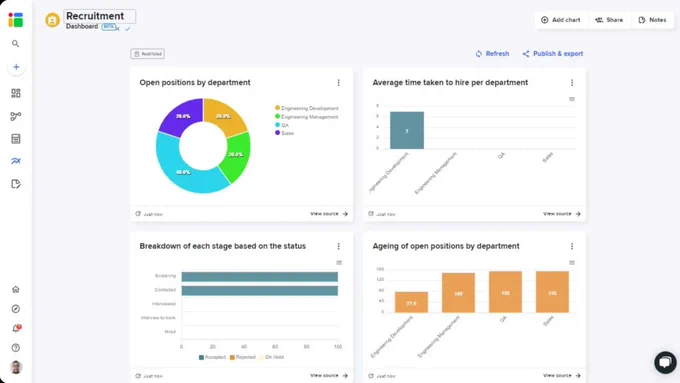Open search from the sidebar magnifier icon
This screenshot has width=680, height=383.
16,44
